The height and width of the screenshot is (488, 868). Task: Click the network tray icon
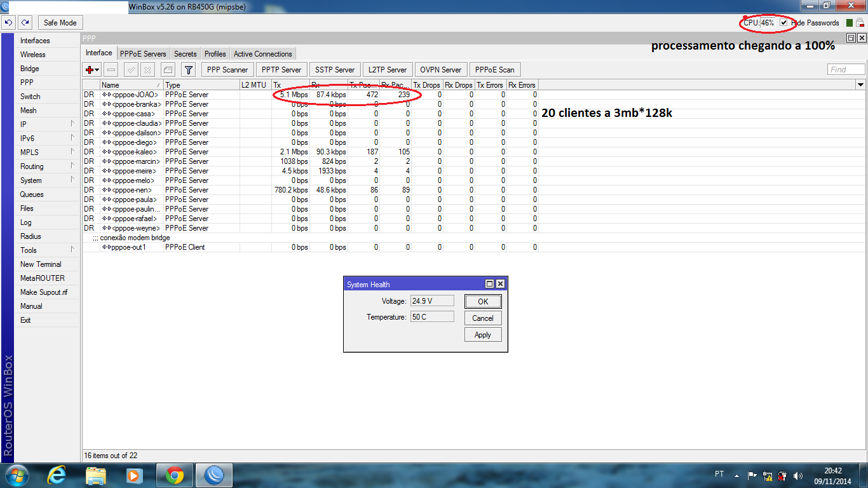(768, 475)
